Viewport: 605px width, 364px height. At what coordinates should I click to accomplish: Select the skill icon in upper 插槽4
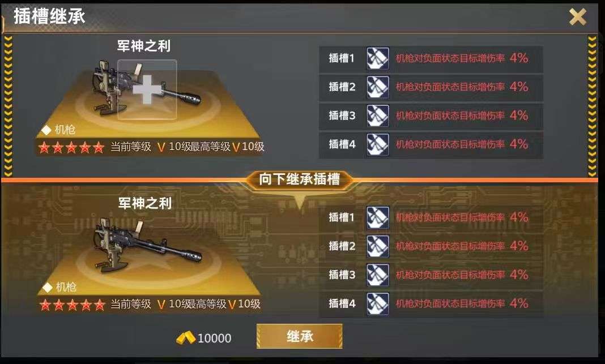(377, 144)
